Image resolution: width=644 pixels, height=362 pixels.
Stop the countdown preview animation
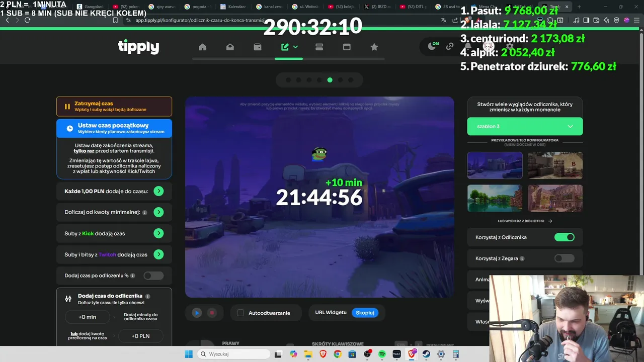[212, 313]
